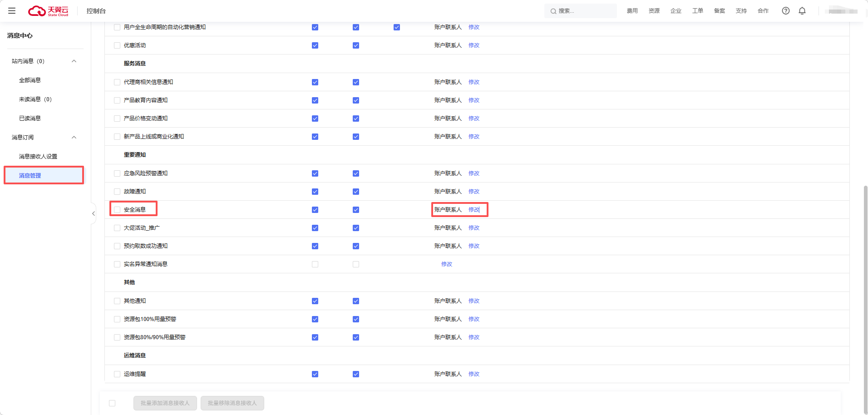The height and width of the screenshot is (415, 868).
Task: Tick the select-all checkbox in bottom bar
Action: (x=112, y=403)
